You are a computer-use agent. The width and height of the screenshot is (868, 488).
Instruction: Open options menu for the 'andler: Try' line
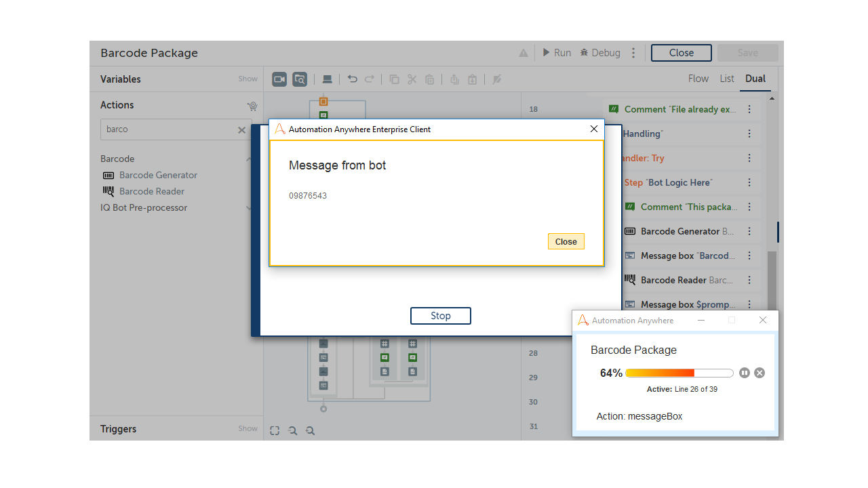(749, 158)
